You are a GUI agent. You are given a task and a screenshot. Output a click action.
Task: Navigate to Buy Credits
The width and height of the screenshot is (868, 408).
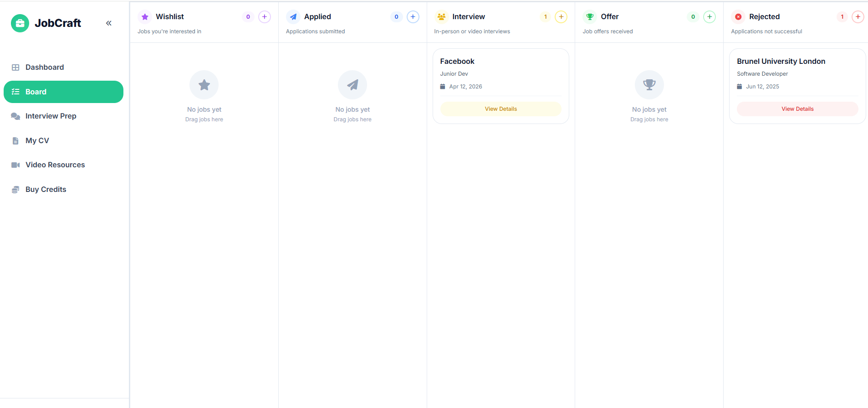coord(63,189)
